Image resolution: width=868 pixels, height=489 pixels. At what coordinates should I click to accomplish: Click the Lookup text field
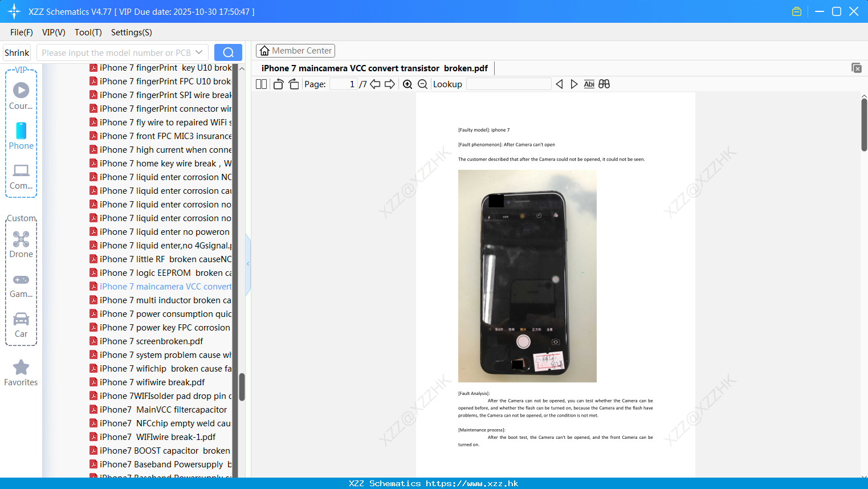pos(508,84)
